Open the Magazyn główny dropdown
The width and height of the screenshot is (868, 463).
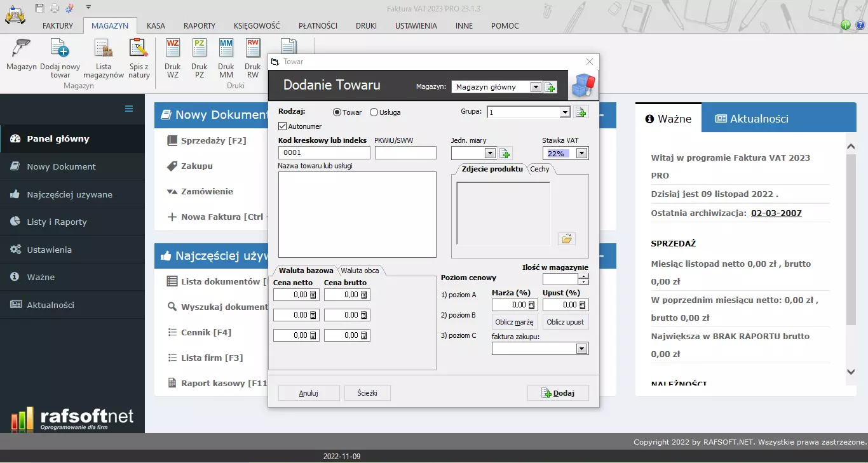click(x=535, y=87)
